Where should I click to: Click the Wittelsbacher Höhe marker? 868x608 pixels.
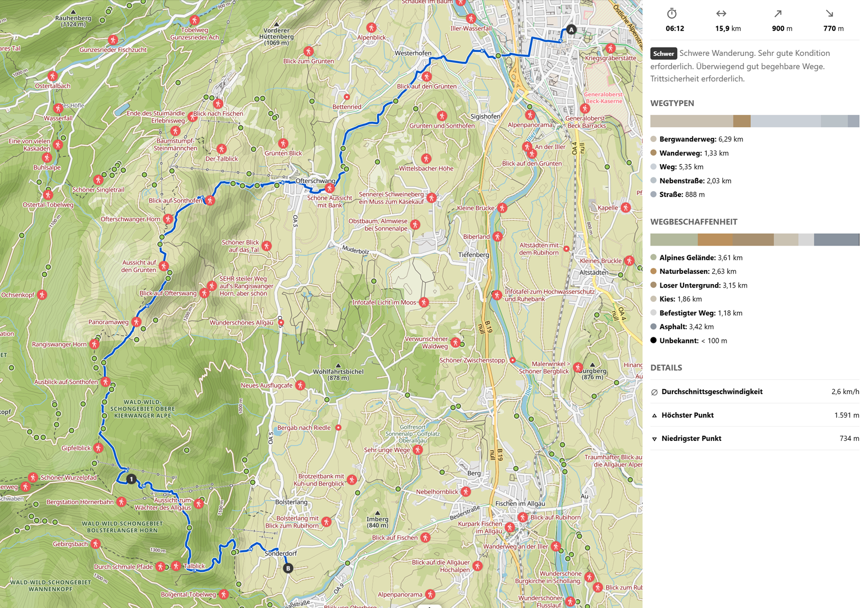(x=426, y=159)
